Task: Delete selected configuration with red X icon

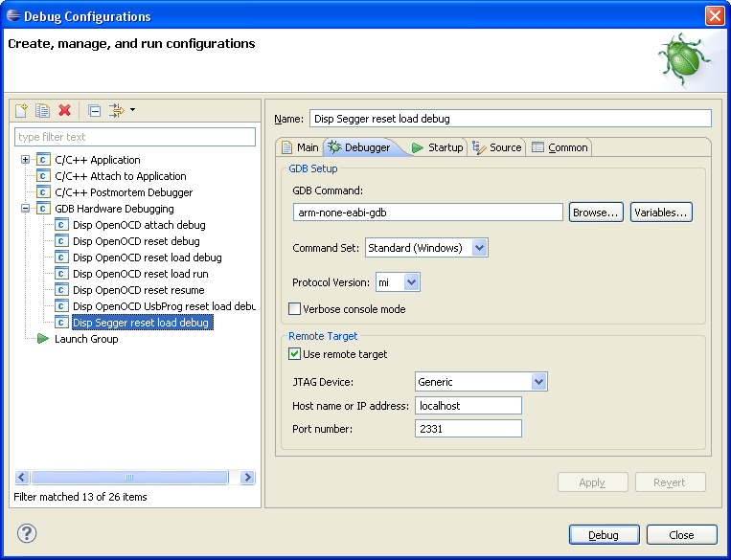Action: pos(64,110)
